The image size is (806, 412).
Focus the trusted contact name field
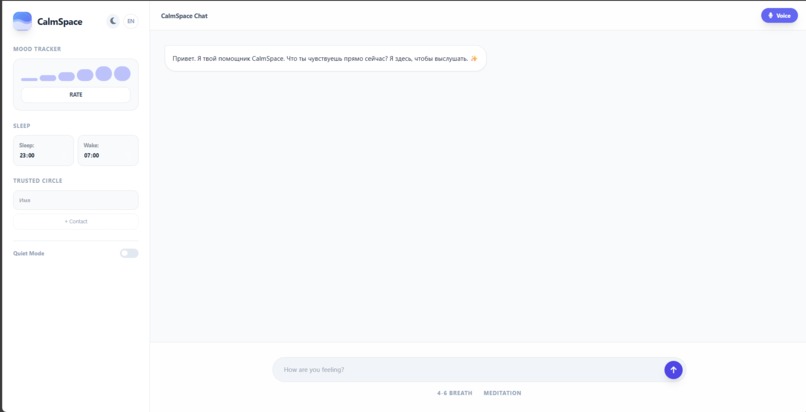(76, 200)
